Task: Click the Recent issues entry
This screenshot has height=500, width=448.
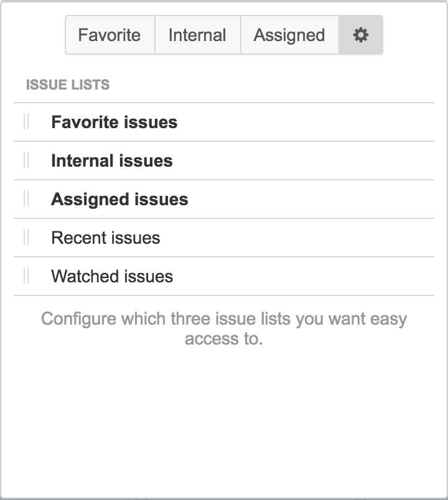Action: [x=106, y=238]
